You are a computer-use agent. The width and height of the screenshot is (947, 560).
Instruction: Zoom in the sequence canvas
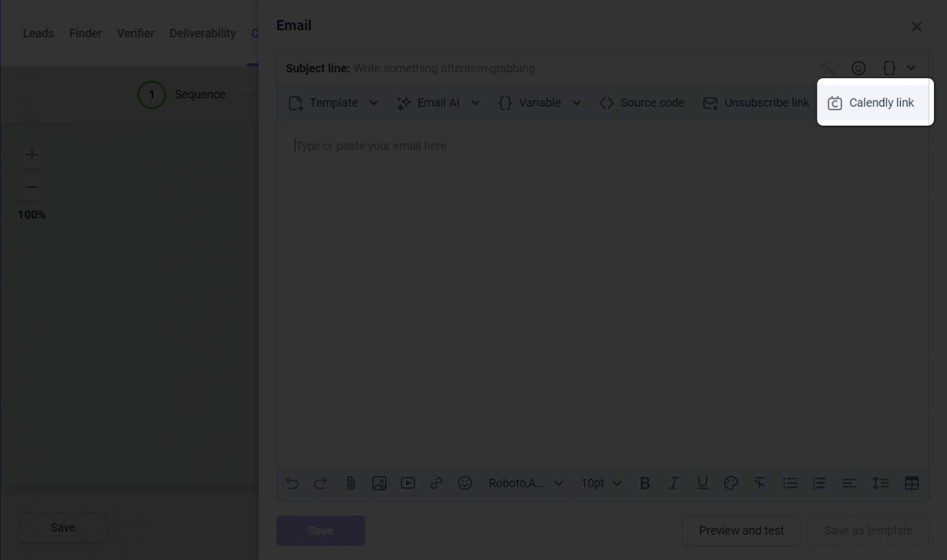point(32,155)
